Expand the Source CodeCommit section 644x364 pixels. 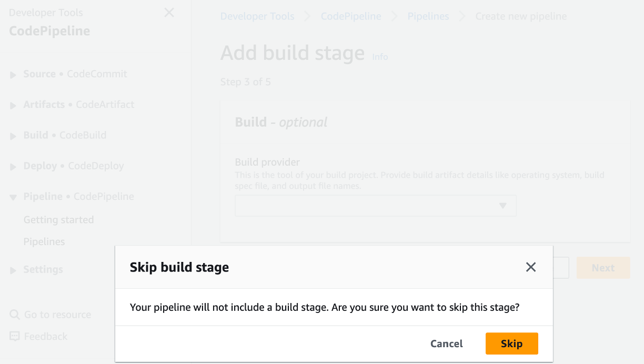[13, 75]
